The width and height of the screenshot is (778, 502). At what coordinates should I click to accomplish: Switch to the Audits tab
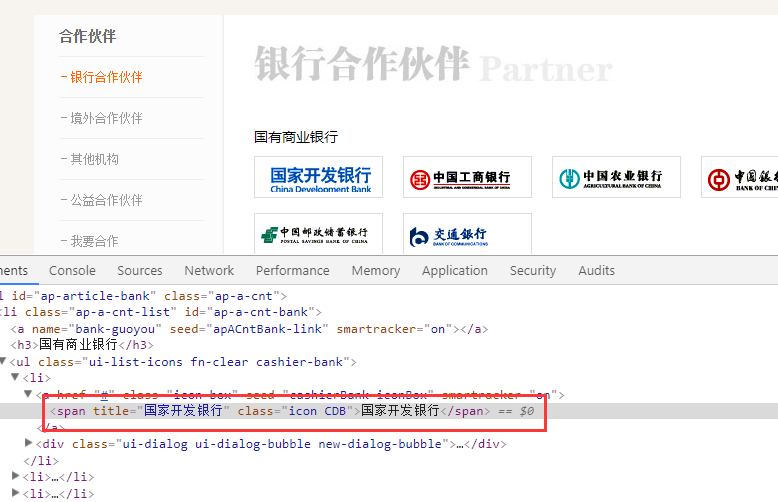click(596, 270)
